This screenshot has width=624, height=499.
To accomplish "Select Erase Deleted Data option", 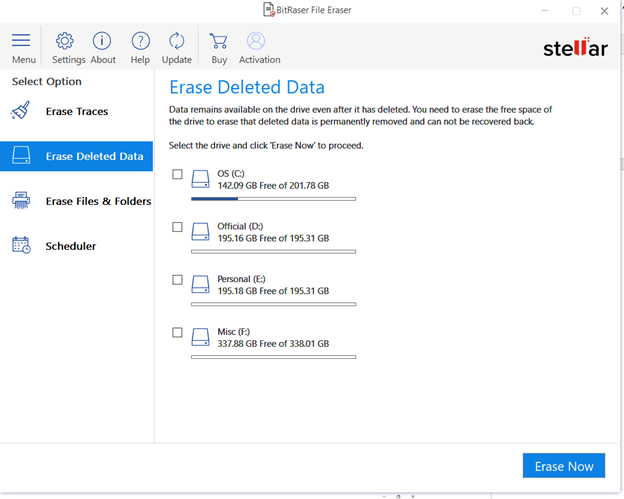I will [x=76, y=156].
